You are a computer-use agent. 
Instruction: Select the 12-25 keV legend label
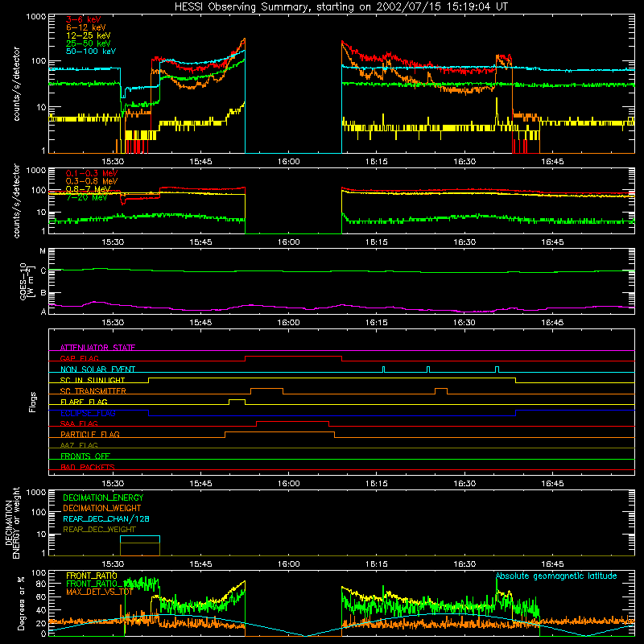88,35
